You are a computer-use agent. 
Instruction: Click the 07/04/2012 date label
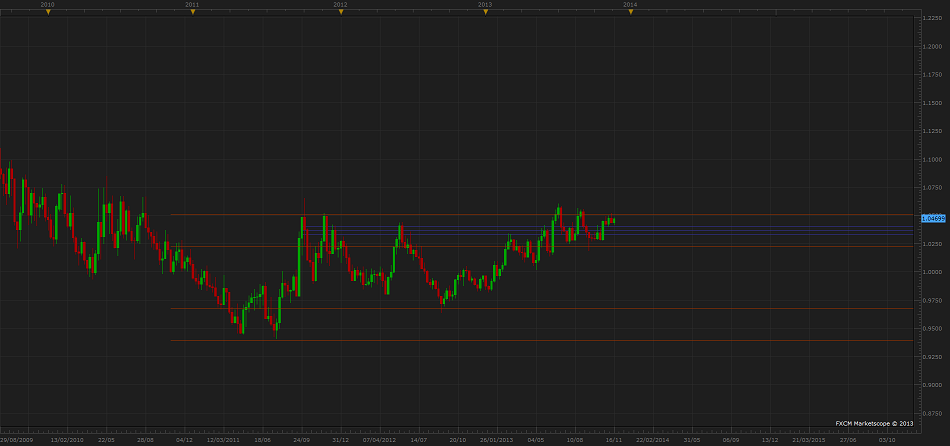[x=380, y=439]
